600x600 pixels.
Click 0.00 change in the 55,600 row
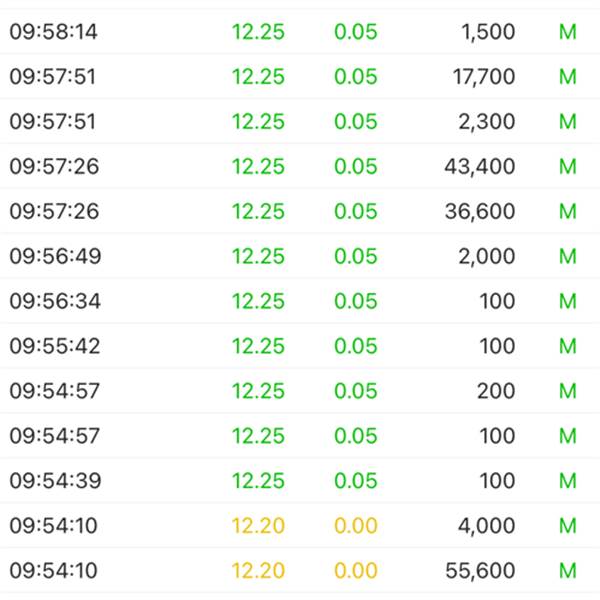356,571
